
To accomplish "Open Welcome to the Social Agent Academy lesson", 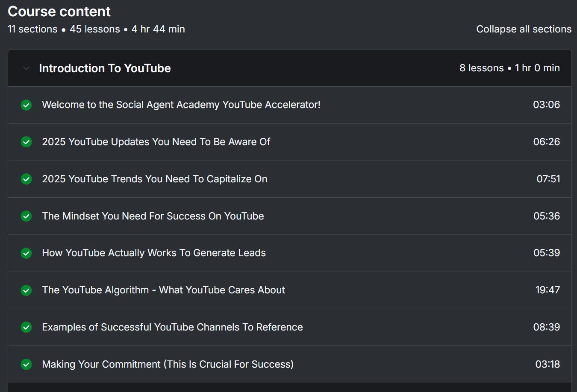I will (x=181, y=105).
